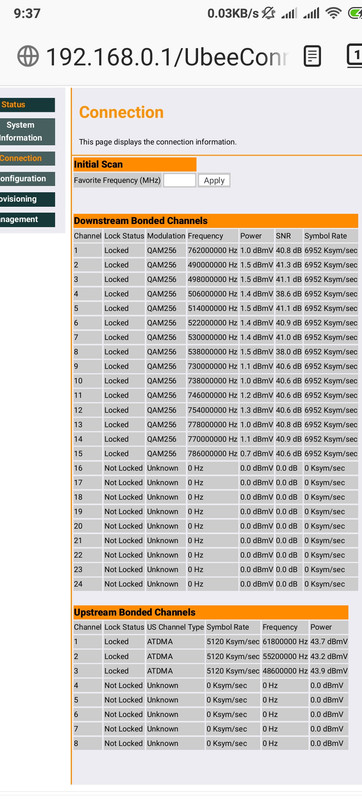The height and width of the screenshot is (800, 362).
Task: Select power value 0.7 dBmV
Action: [x=256, y=454]
